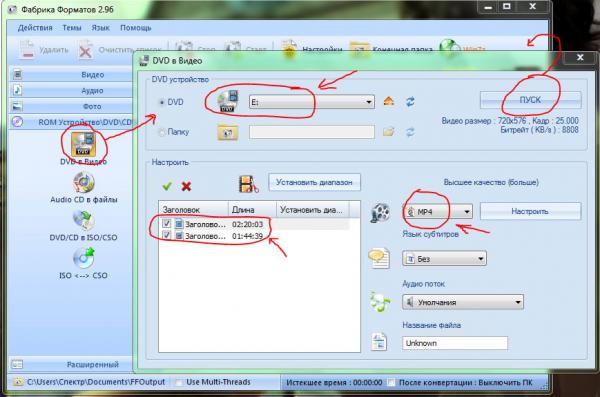This screenshot has width=600, height=397.
Task: Launch DVD/CD в ISO/CSO tool
Action: (83, 221)
